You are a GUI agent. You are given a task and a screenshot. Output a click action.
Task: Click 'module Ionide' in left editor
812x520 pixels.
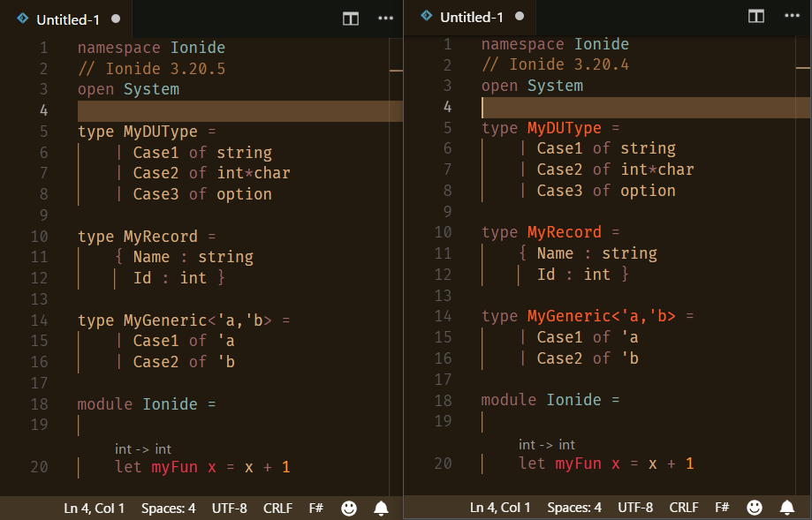click(138, 404)
